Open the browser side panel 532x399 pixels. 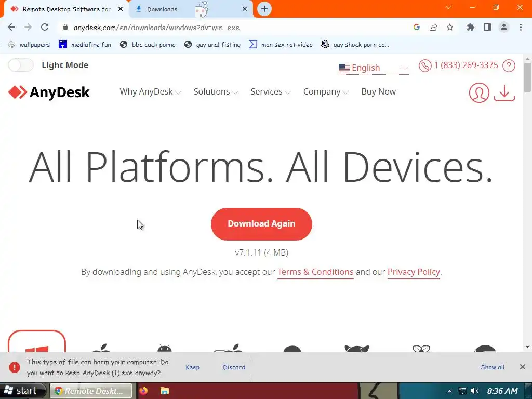487,27
